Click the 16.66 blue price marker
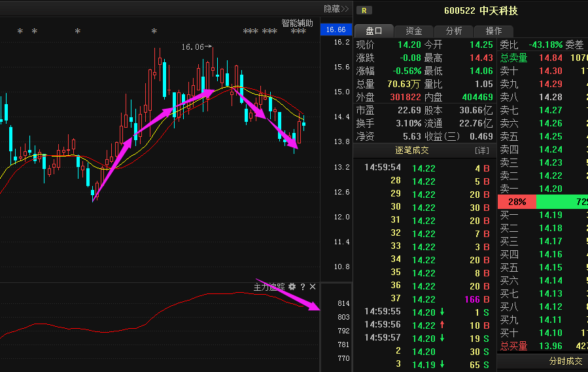 (336, 29)
